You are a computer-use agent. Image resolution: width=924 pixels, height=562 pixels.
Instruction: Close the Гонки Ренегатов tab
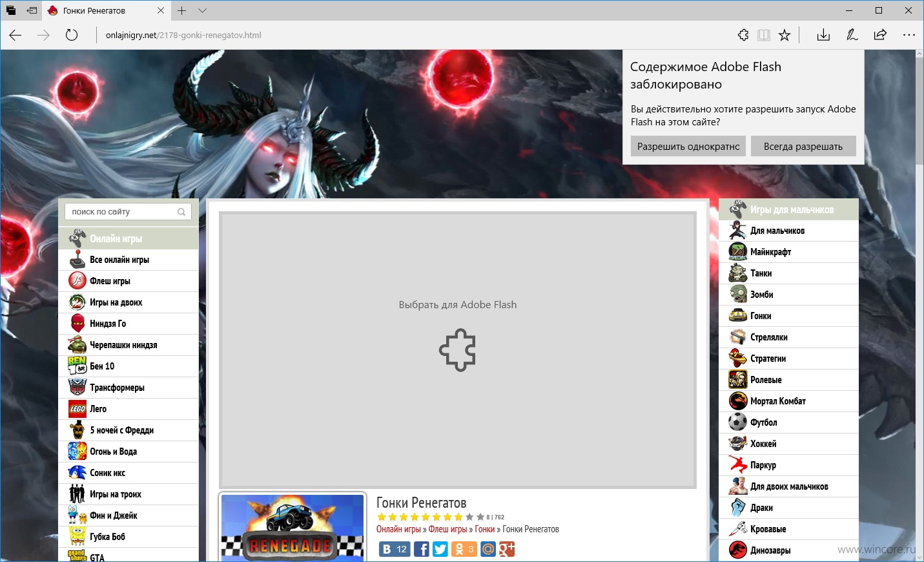click(x=161, y=10)
